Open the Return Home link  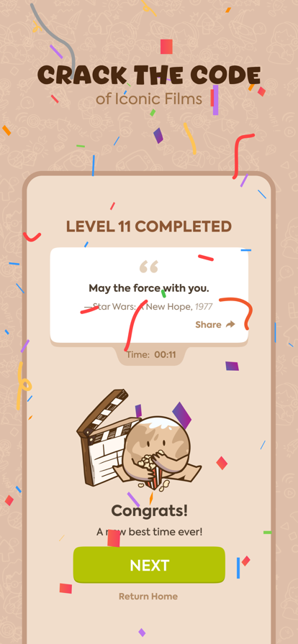(148, 597)
